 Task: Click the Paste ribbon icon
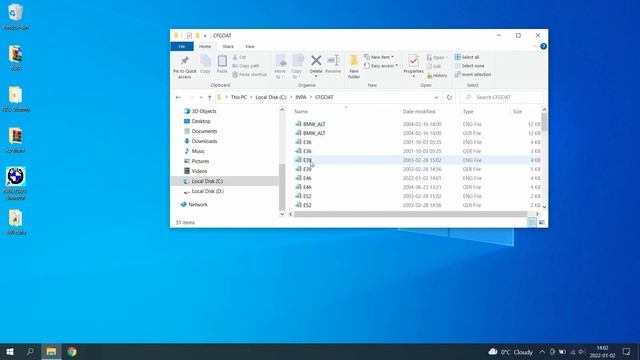click(x=222, y=61)
